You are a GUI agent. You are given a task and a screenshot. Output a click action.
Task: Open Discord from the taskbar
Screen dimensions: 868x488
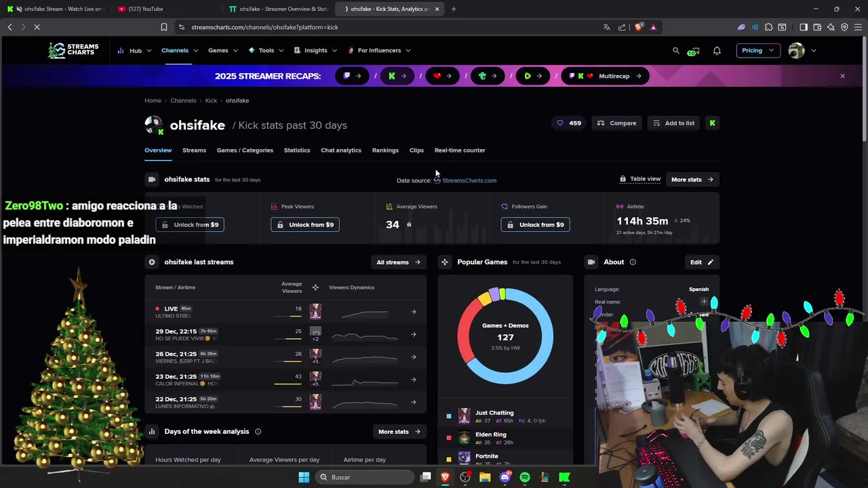coord(505,477)
